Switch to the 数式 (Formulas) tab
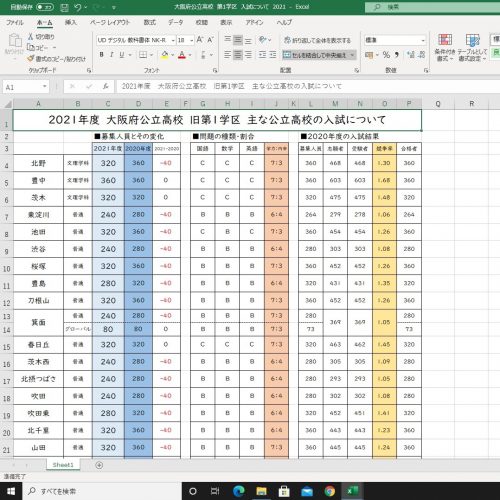Screen dimensions: 500x500 coord(150,22)
